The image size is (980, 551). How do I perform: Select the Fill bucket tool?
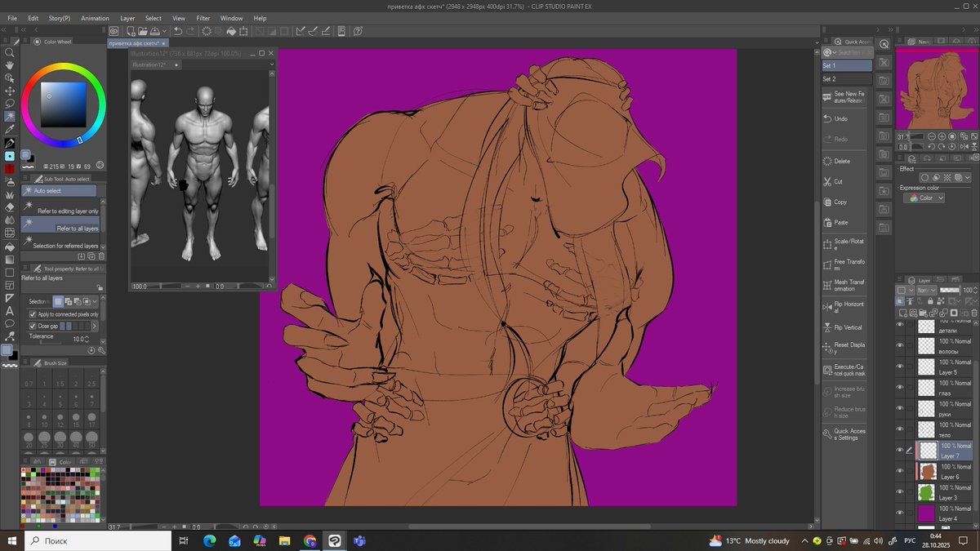point(10,246)
